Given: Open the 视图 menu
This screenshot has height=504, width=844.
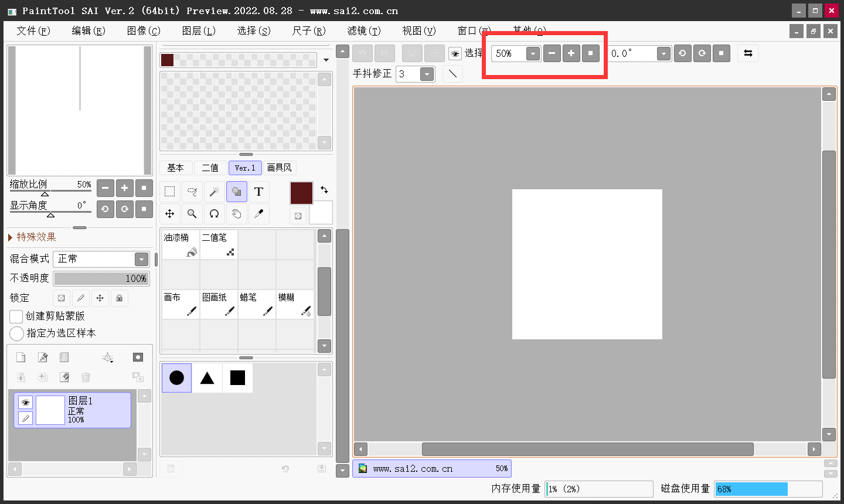Looking at the screenshot, I should [x=419, y=30].
